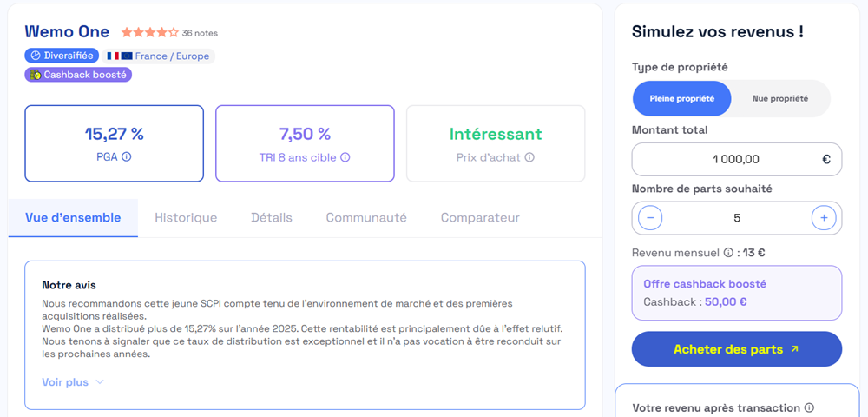868x417 pixels.
Task: Click the Votre revenu après transaction heading
Action: point(716,407)
